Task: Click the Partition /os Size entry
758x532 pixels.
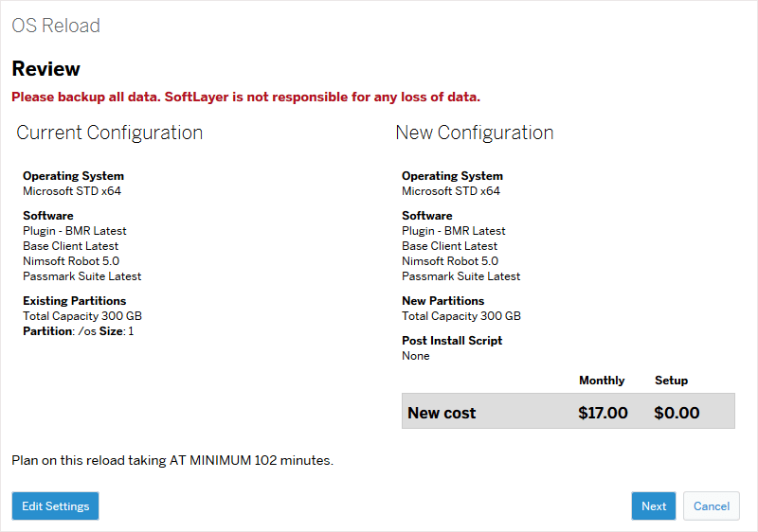Action: [x=78, y=331]
